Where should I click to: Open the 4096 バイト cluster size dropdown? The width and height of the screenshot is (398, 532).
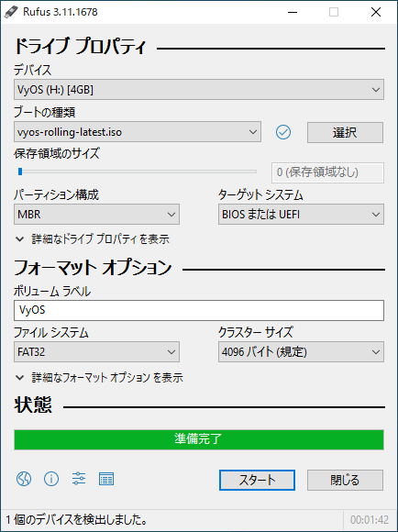point(301,352)
